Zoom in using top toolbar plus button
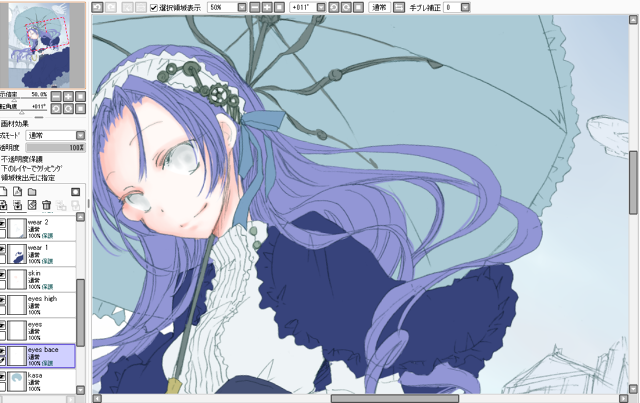 267,7
